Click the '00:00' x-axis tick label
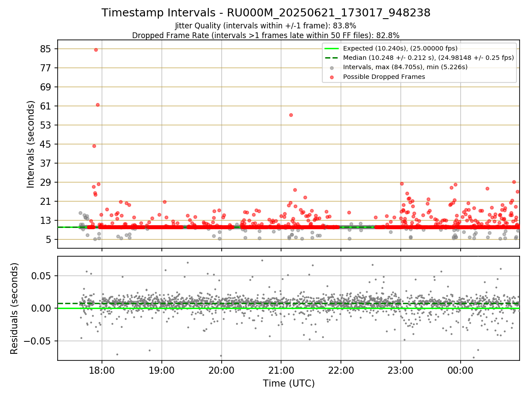 click(x=461, y=371)
